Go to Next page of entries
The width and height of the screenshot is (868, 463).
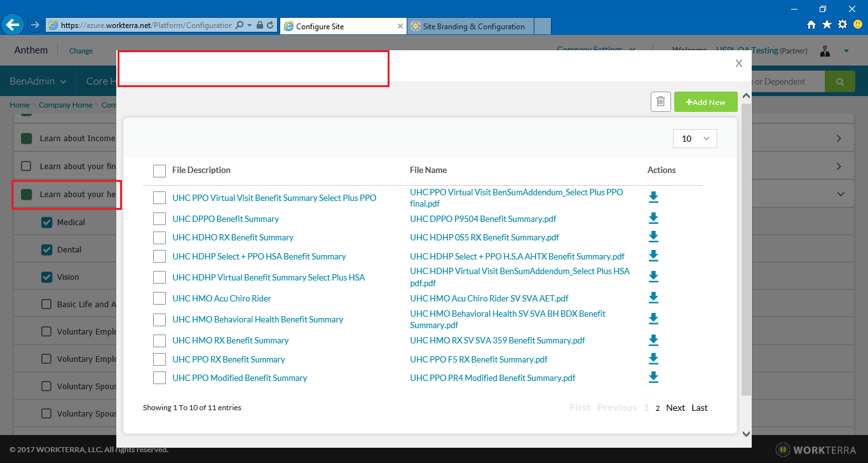[675, 408]
